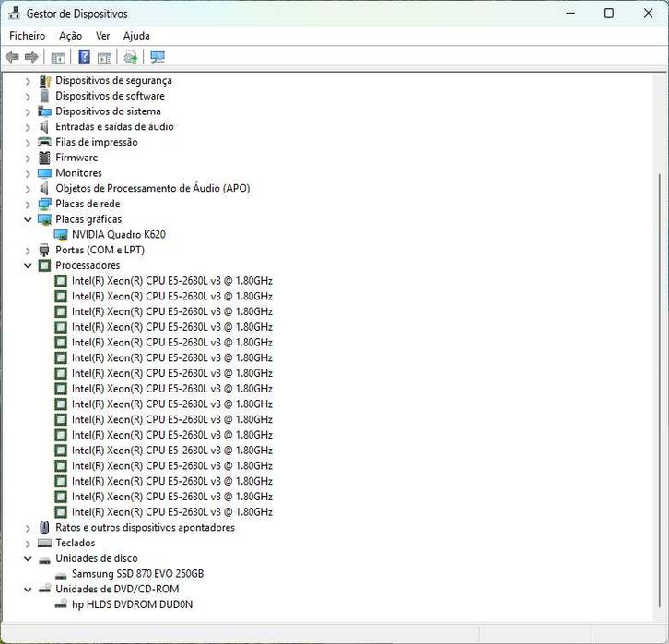
Task: Expand Dispositivos de segurança node
Action: pyautogui.click(x=28, y=81)
